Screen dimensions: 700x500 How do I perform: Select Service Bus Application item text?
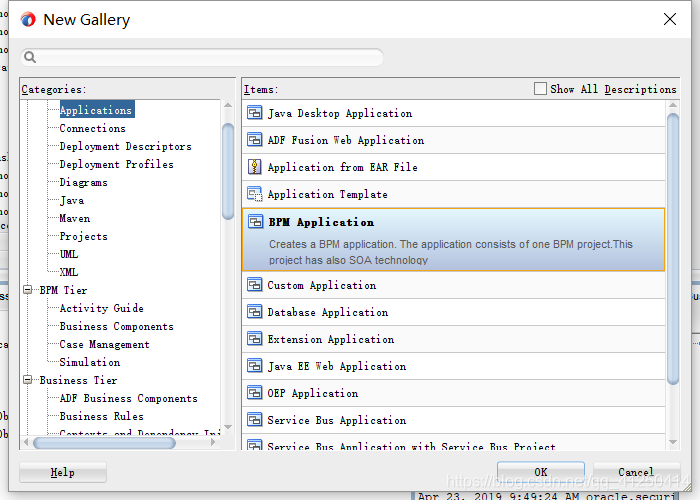(337, 420)
